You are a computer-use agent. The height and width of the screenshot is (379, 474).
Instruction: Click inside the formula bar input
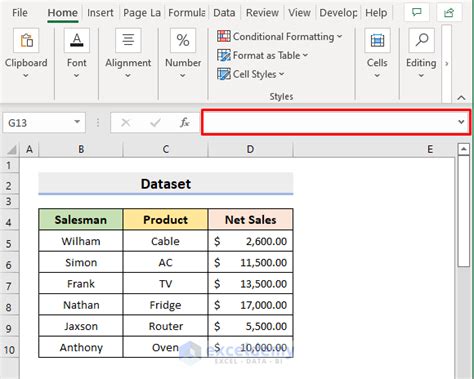330,122
